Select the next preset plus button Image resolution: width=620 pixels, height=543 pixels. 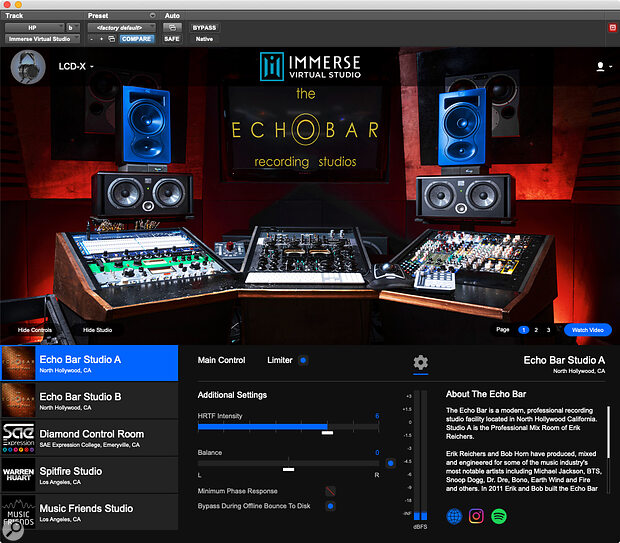point(101,39)
